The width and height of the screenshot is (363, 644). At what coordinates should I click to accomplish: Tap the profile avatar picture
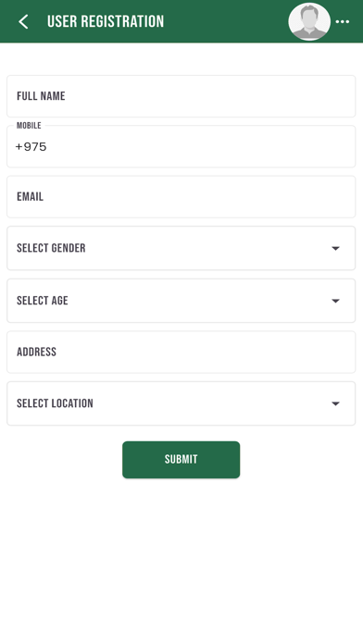point(309,22)
